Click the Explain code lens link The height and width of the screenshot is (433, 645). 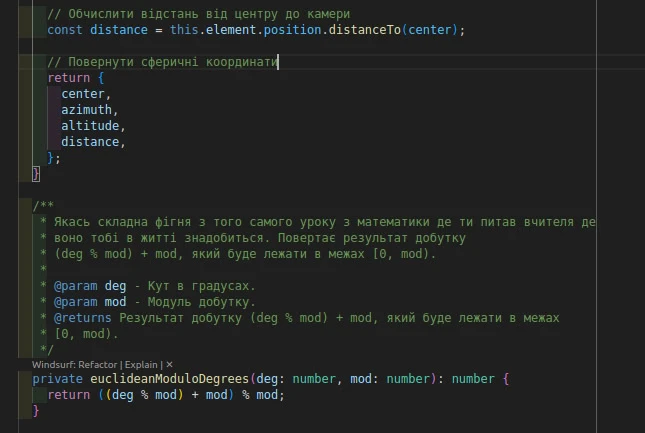(x=142, y=365)
